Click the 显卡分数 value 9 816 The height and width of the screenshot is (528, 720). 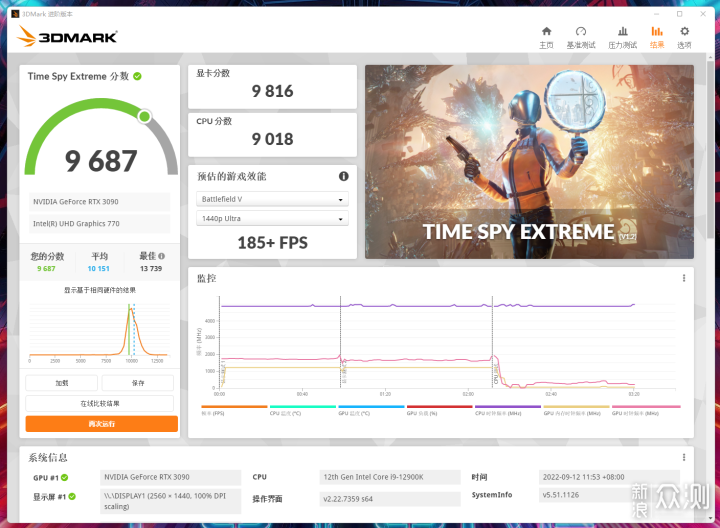tap(272, 91)
